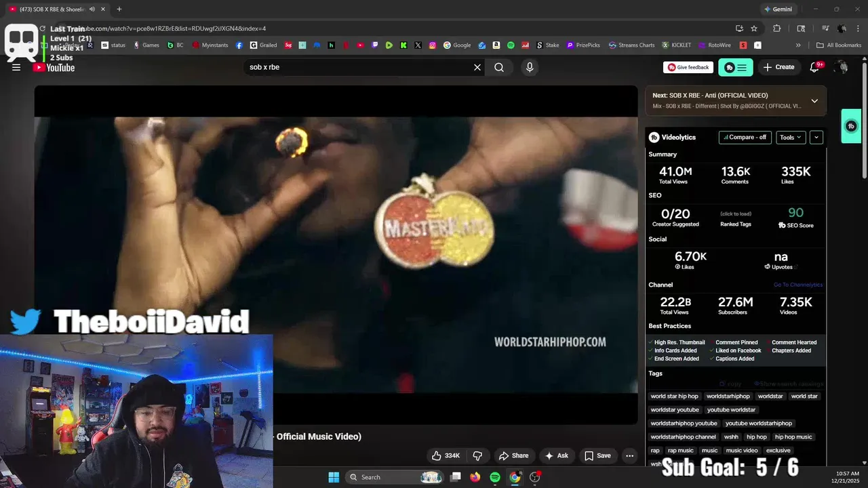This screenshot has height=488, width=868.
Task: Open the Amazon bookmark icon
Action: point(496,45)
